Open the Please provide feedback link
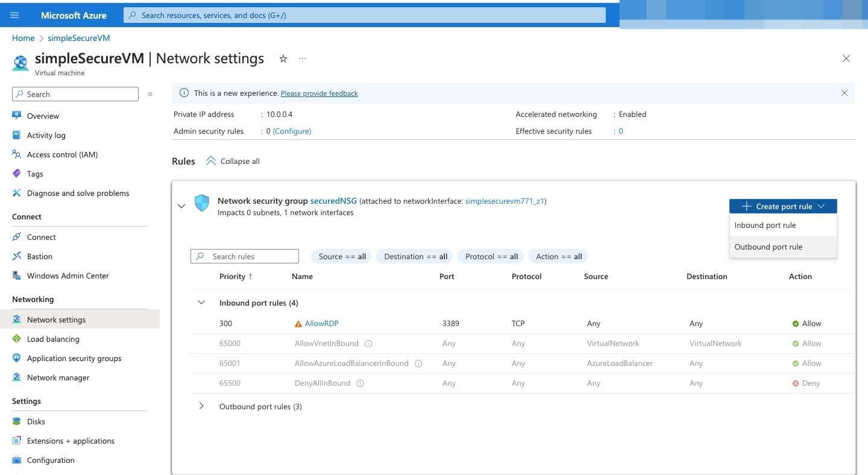The height and width of the screenshot is (475, 868). click(319, 93)
